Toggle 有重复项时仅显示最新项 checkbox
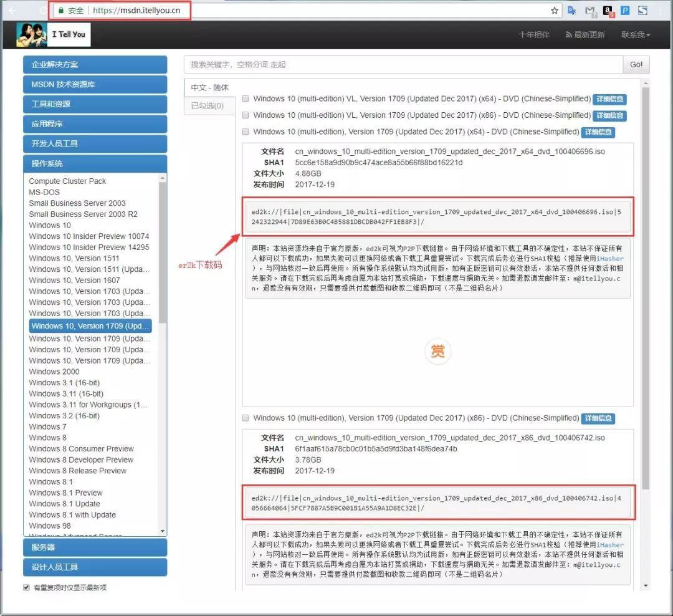 pyautogui.click(x=26, y=587)
